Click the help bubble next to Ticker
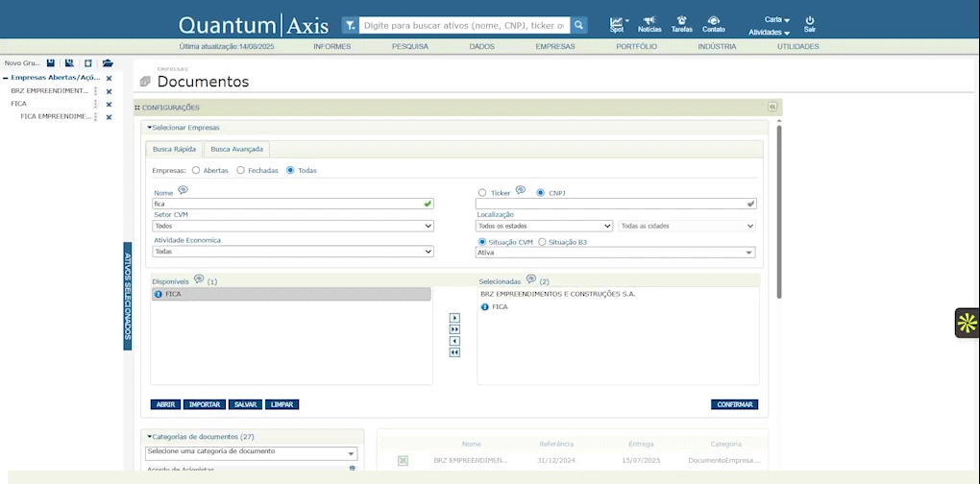The width and height of the screenshot is (980, 484). 520,190
